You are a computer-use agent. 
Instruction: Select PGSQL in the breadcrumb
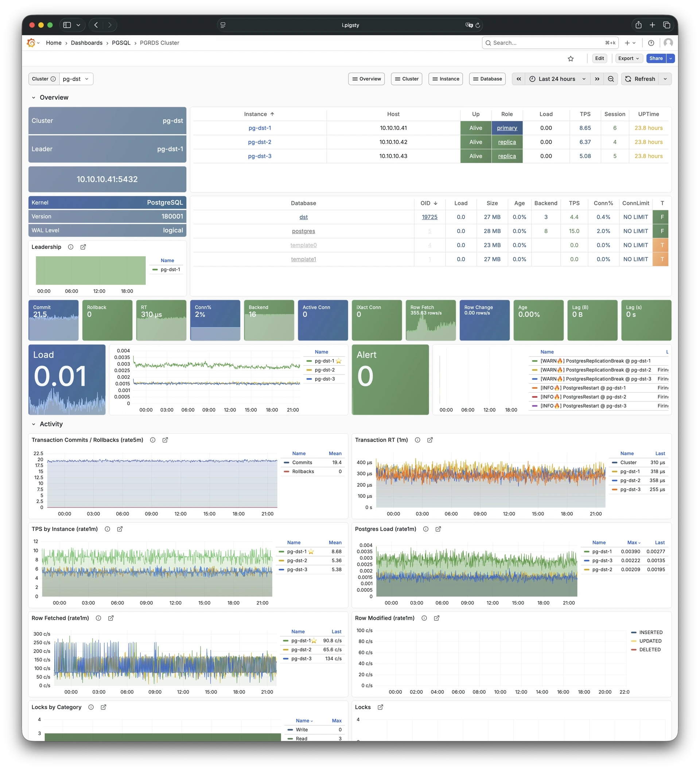[121, 43]
